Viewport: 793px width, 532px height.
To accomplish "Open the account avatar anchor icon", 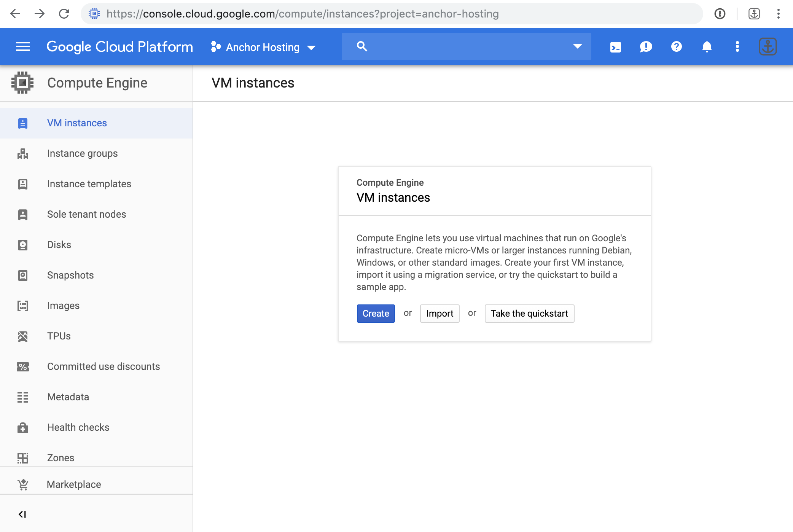I will (x=768, y=47).
